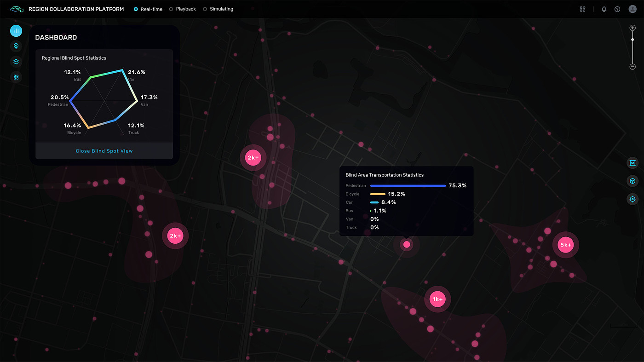
Task: Click the grid modules icon in left sidebar
Action: pyautogui.click(x=16, y=77)
